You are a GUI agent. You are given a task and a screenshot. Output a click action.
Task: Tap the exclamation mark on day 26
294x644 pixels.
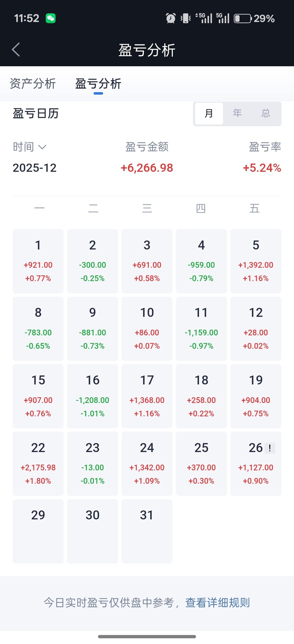coord(270,448)
